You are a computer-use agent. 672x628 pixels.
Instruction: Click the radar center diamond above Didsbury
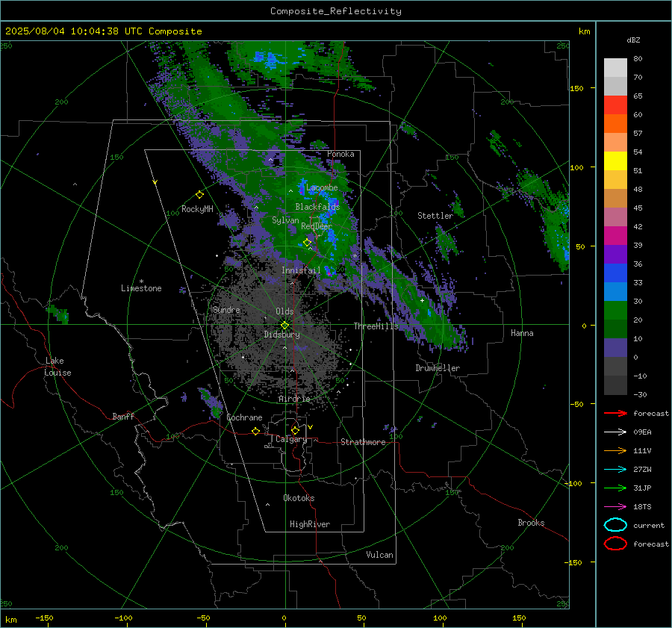(x=284, y=325)
